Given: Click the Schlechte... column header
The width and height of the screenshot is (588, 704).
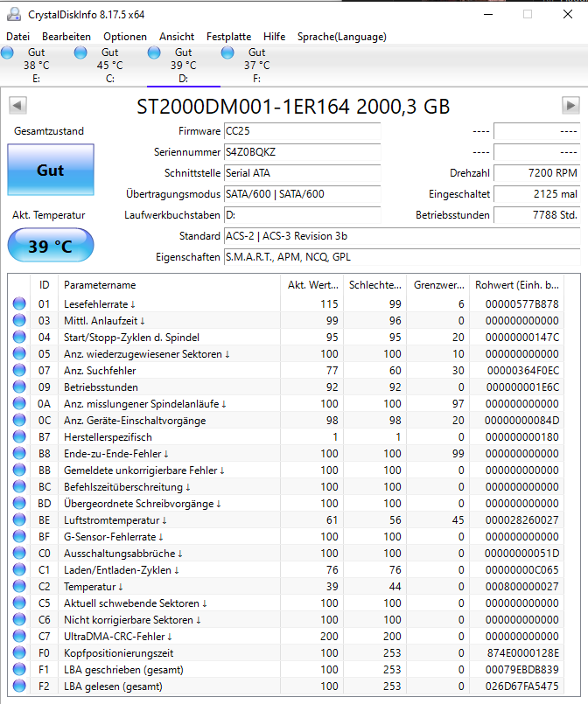Looking at the screenshot, I should [375, 284].
